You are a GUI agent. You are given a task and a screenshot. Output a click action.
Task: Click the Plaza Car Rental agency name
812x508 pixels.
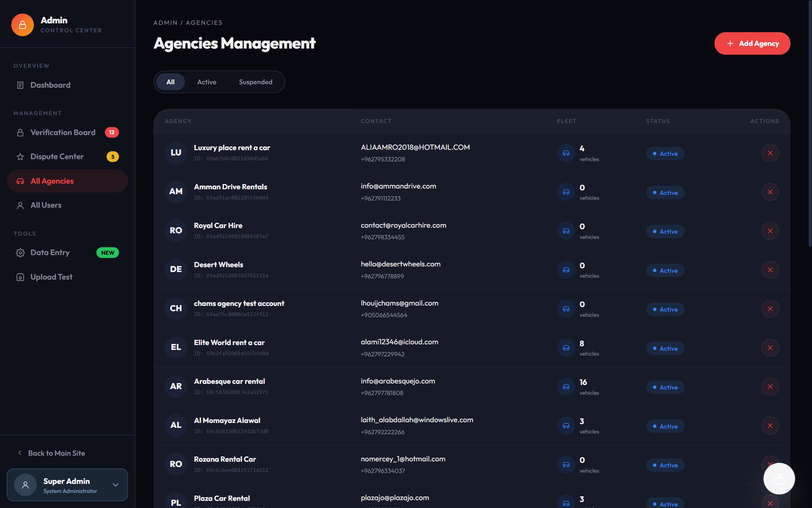click(x=222, y=499)
